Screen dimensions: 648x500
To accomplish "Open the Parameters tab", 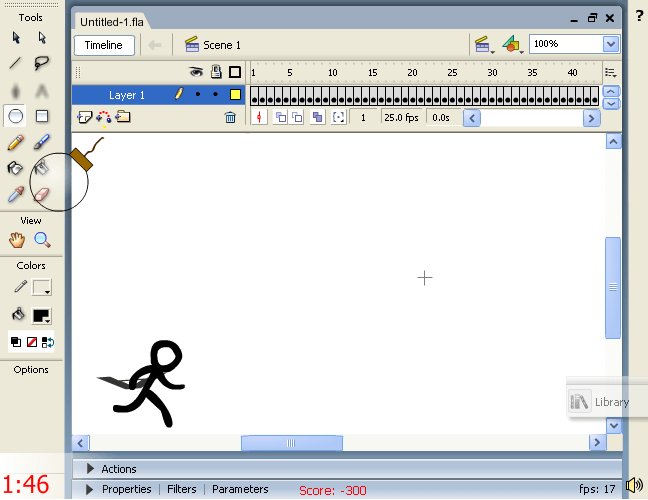I will 240,489.
